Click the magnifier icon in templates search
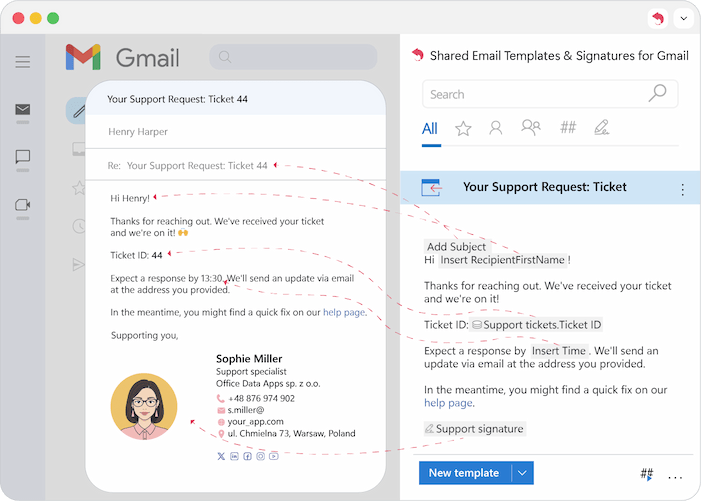The image size is (701, 501). (658, 93)
